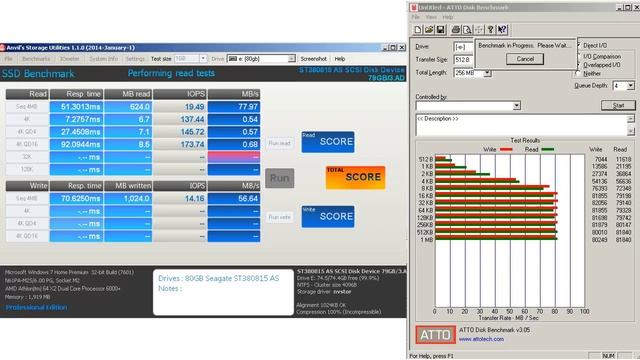Click the 77.97 MB/s Seq 4MB read value
This screenshot has width=640, height=360.
[x=234, y=107]
